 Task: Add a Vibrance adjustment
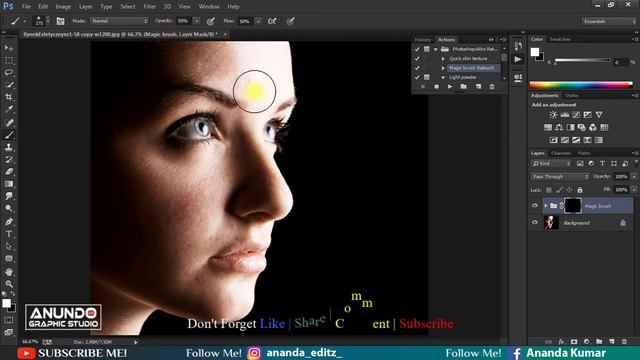coord(599,115)
